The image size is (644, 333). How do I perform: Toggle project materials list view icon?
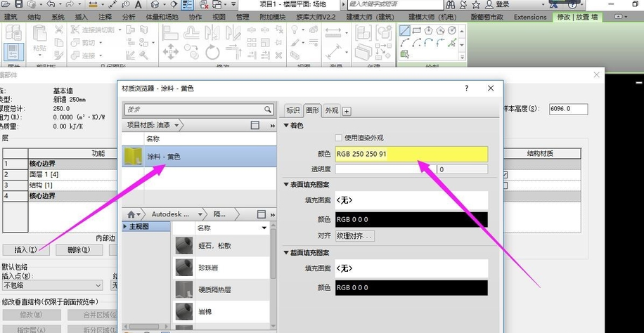pos(255,125)
